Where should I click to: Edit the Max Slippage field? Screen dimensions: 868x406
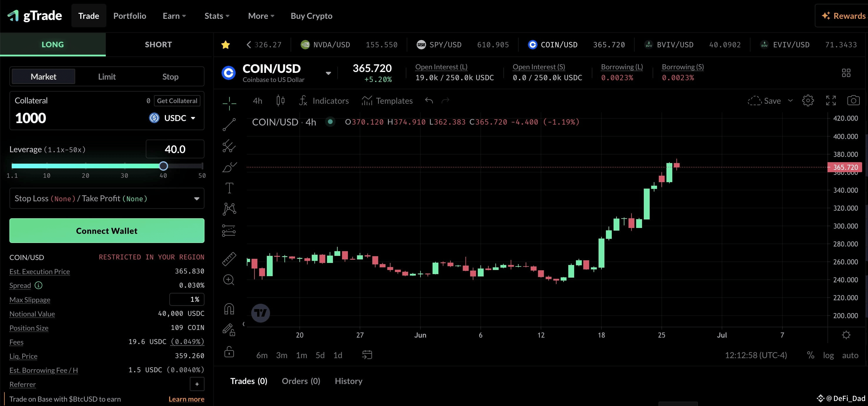[x=187, y=299]
